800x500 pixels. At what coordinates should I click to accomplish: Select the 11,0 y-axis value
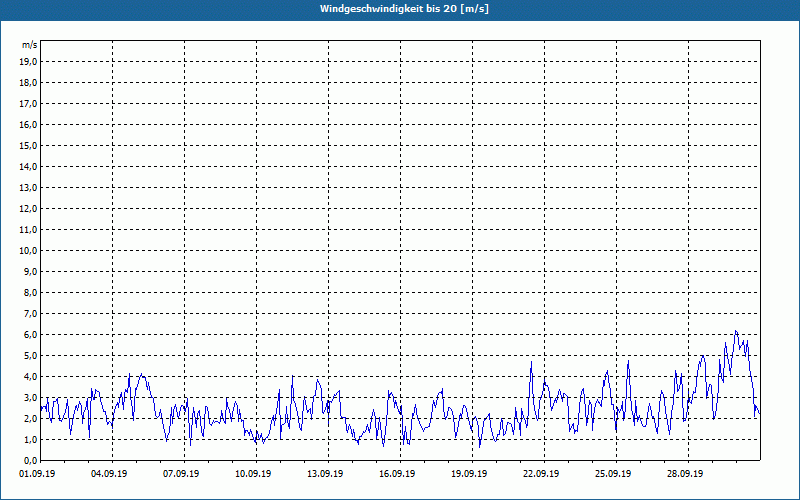pyautogui.click(x=29, y=230)
